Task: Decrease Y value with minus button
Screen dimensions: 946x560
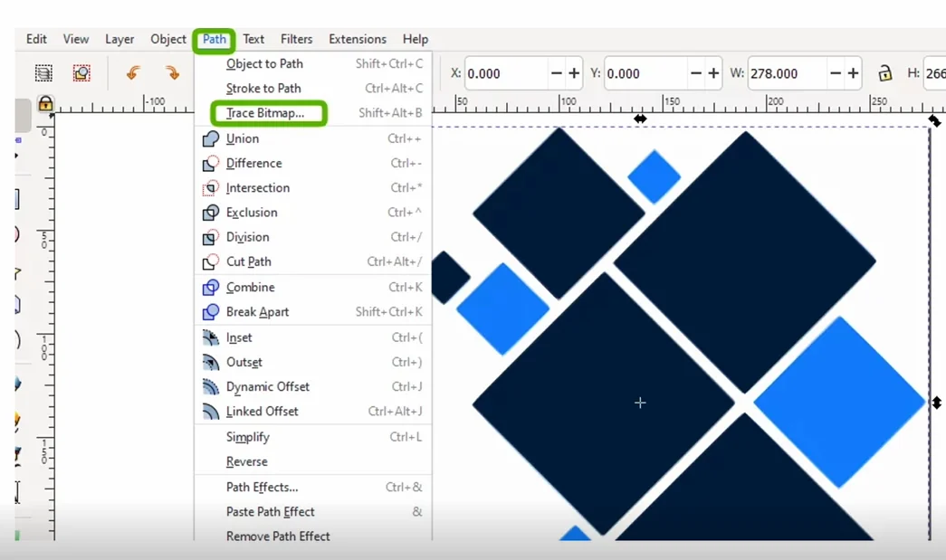Action: (695, 73)
